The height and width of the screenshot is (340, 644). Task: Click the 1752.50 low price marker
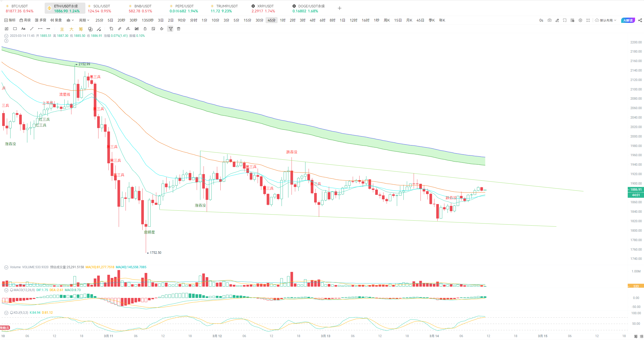(154, 253)
